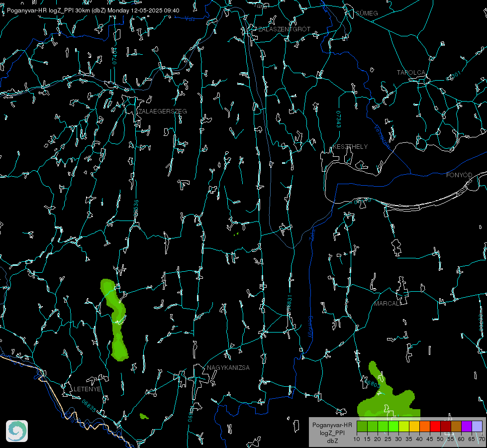The height and width of the screenshot is (448, 487).
Task: Click the Poganyvar-HR legend label
Action: pos(332,425)
